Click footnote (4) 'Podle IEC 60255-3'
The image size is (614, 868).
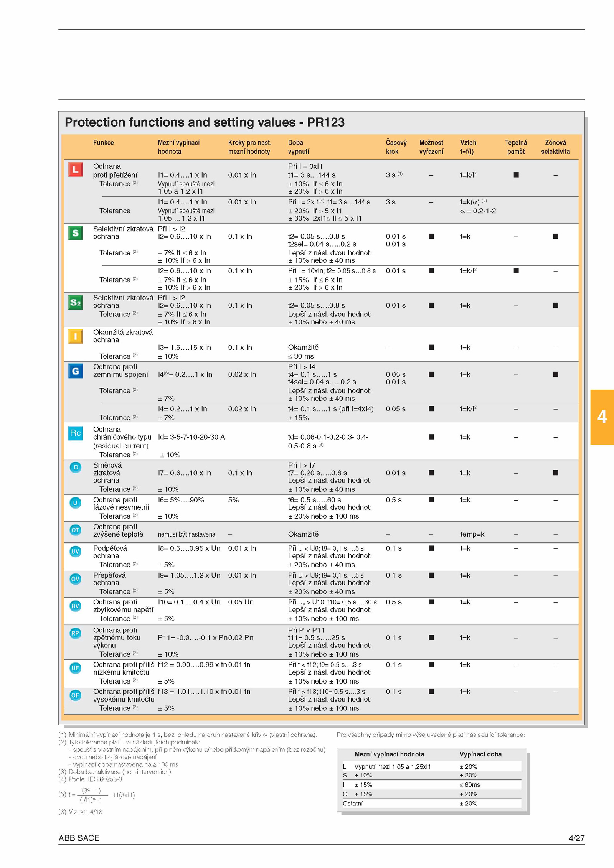[x=90, y=779]
